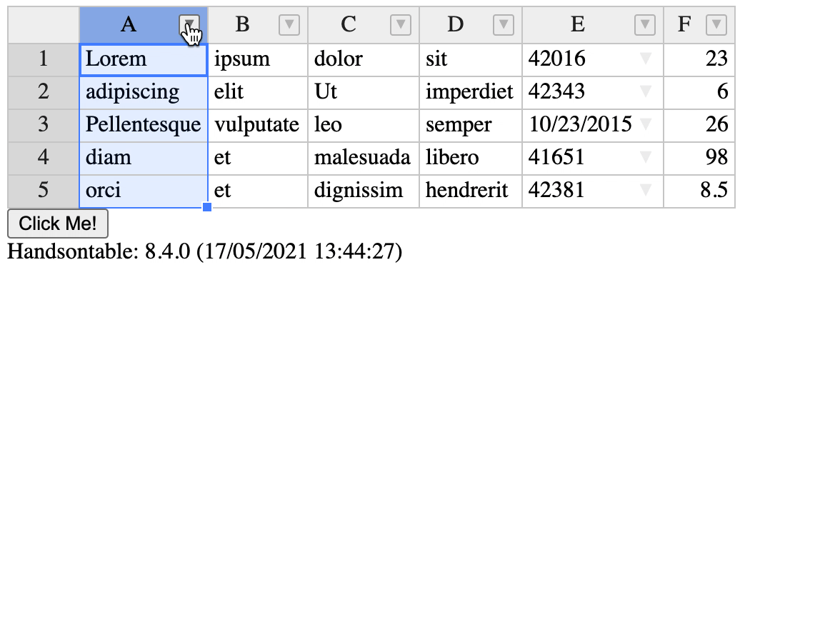The image size is (840, 617).
Task: Open the dropdown arrow in cell containing 42343
Action: click(x=645, y=91)
